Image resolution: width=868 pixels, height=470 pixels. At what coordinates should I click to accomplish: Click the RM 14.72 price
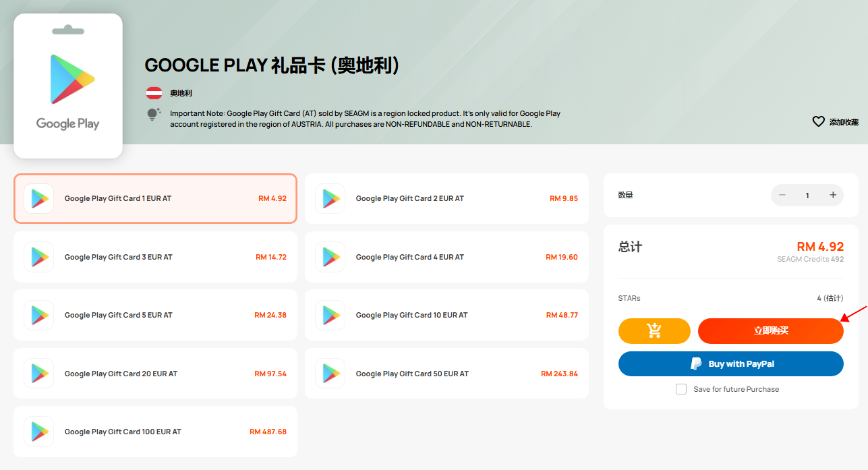(271, 257)
